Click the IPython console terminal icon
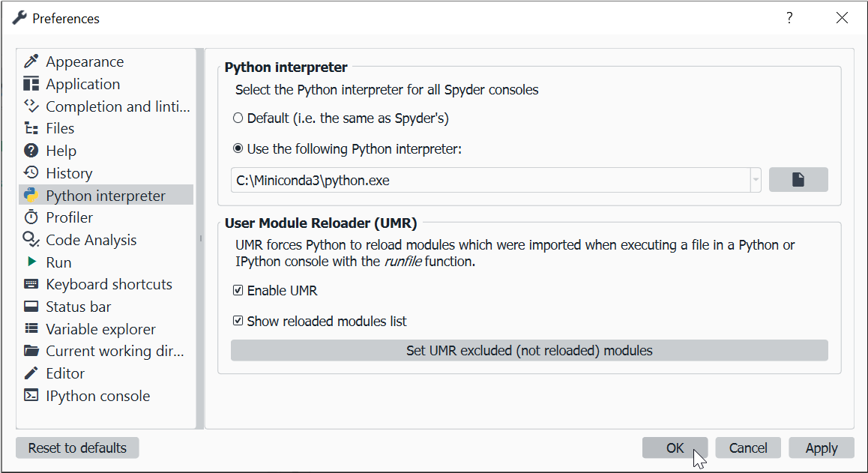868x473 pixels. point(31,396)
